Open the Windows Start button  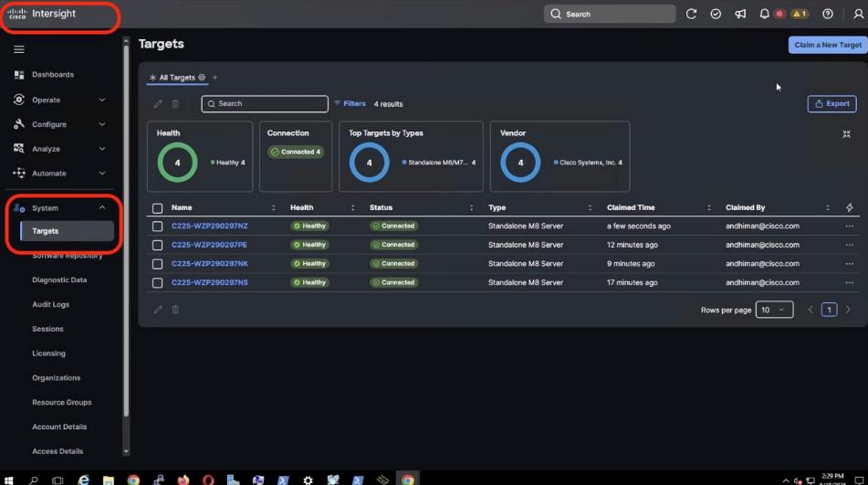(8, 480)
